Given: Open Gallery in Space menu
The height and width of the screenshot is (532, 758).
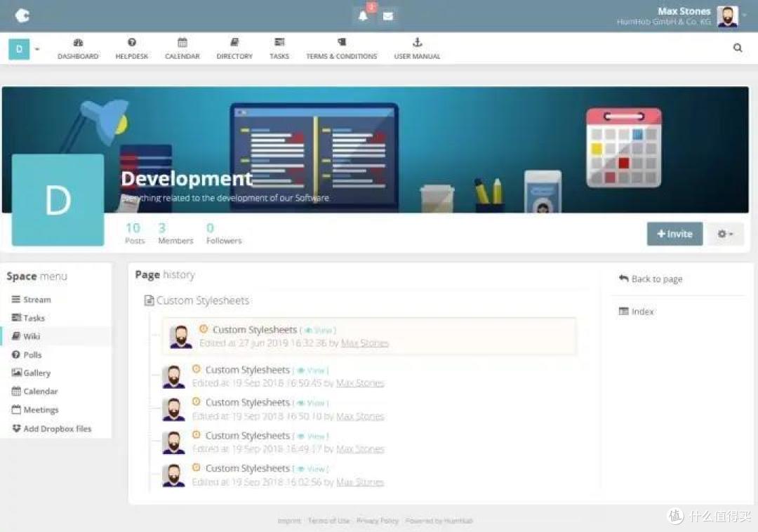Looking at the screenshot, I should click(31, 373).
